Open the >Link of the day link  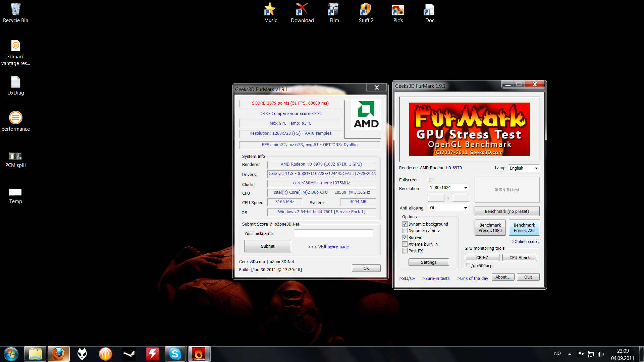tap(472, 278)
